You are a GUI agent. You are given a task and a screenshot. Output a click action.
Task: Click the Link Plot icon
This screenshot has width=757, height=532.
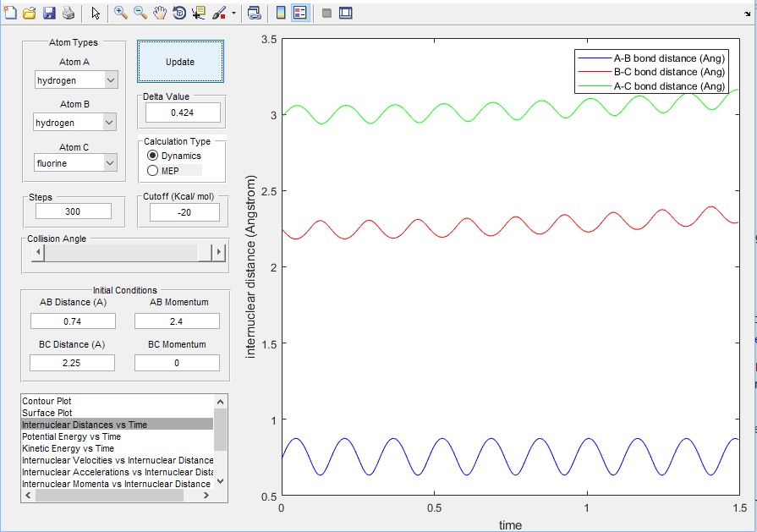coord(254,13)
